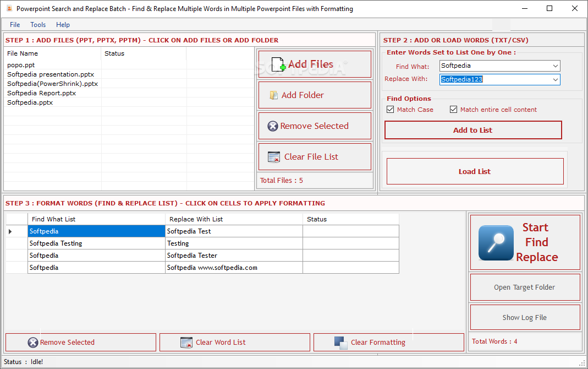Select the Softpedia Testing cell
The width and height of the screenshot is (588, 369).
[x=96, y=243]
